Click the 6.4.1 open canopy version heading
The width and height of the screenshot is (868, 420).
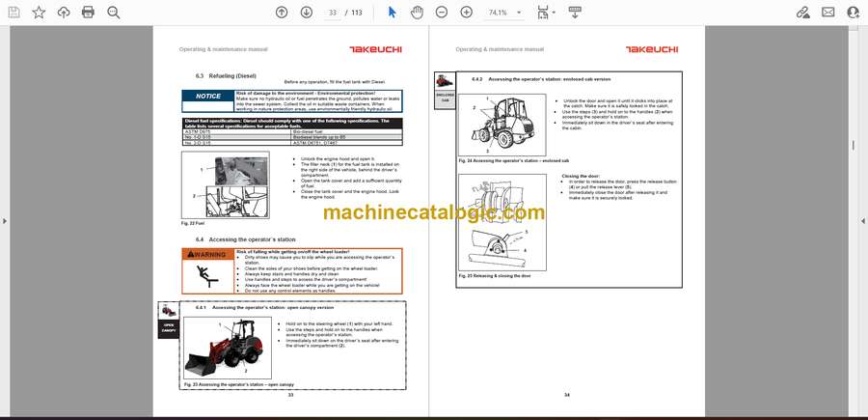pyautogui.click(x=264, y=307)
